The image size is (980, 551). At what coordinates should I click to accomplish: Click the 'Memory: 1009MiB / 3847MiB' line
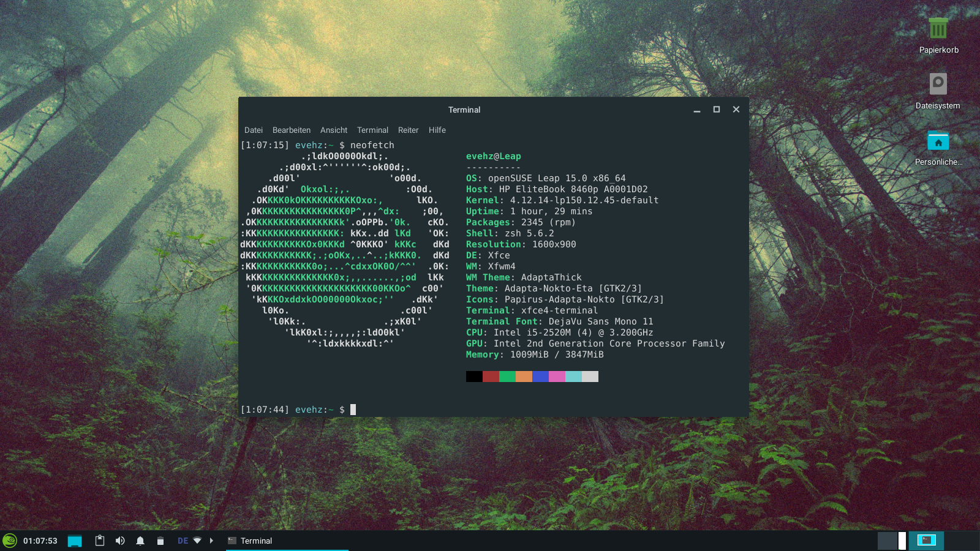point(535,354)
